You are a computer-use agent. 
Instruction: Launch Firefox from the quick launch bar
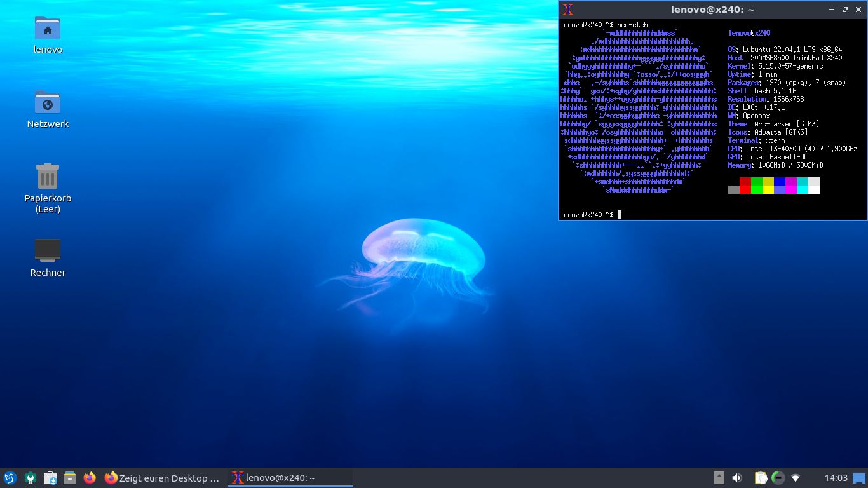(x=90, y=478)
